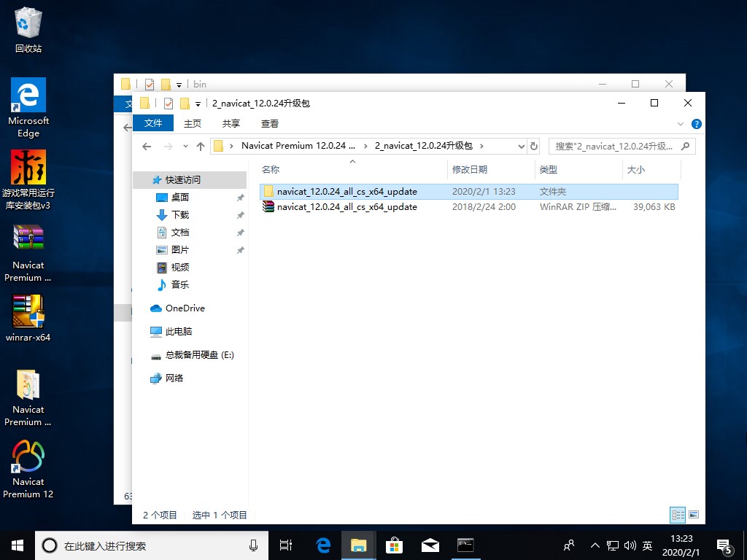Launch Microsoft Edge from the desktop
This screenshot has width=747, height=560.
click(28, 107)
